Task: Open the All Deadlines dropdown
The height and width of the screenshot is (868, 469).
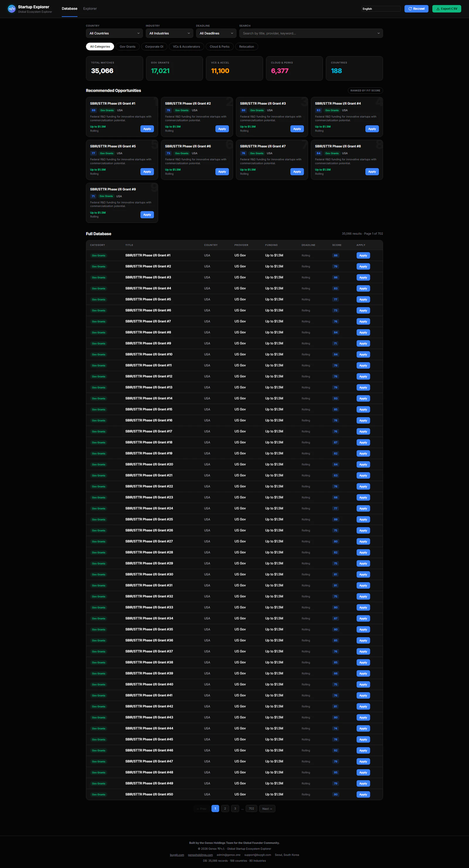Action: click(x=216, y=33)
